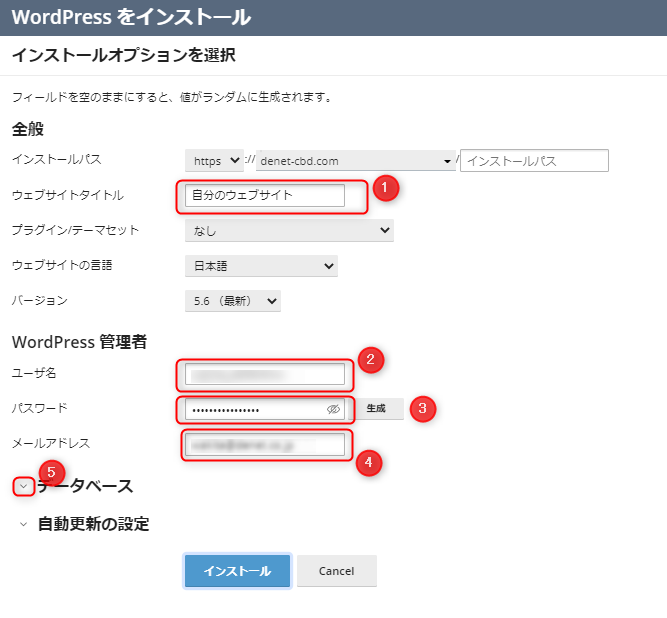Click the バージョン label
This screenshot has width=667, height=618.
(x=40, y=301)
